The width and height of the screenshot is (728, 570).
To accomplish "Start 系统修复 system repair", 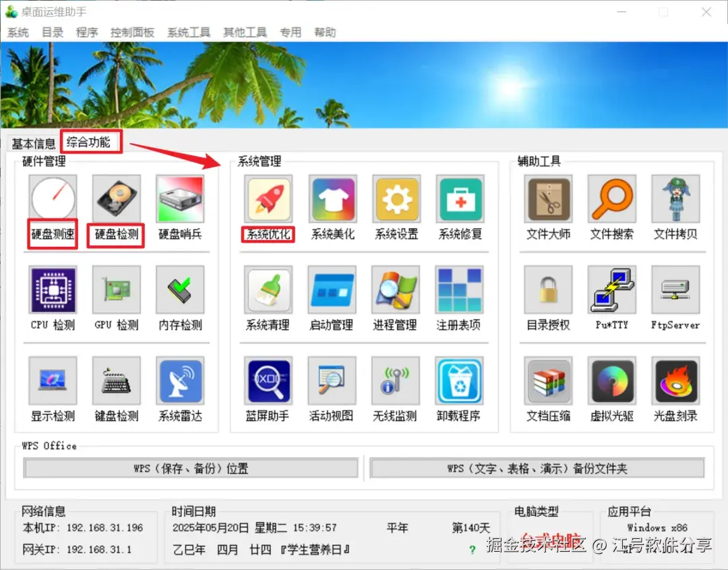I will (x=459, y=199).
